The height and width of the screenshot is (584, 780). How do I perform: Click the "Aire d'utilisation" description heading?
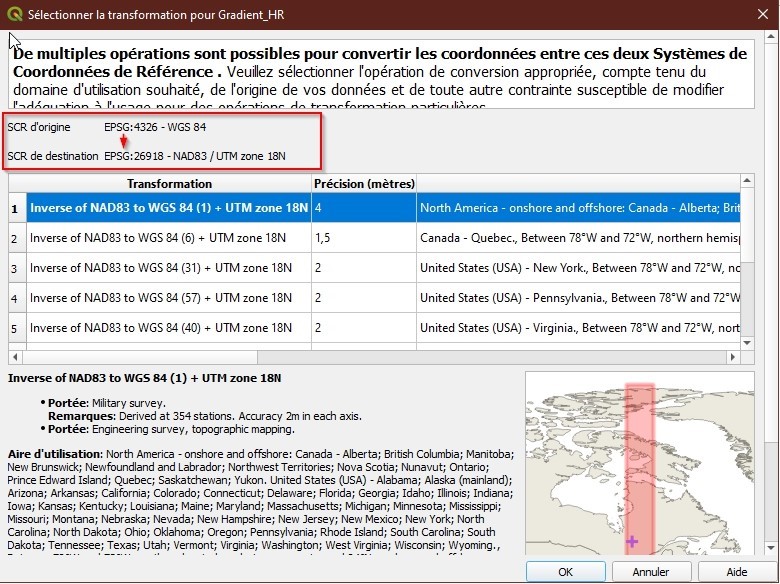tap(55, 454)
